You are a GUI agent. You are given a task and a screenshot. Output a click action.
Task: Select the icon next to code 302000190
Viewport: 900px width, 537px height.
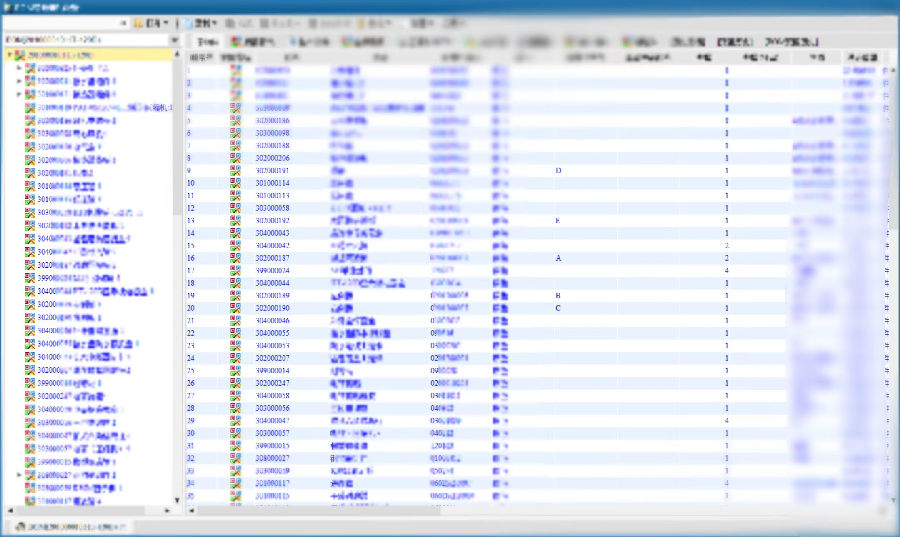[235, 308]
